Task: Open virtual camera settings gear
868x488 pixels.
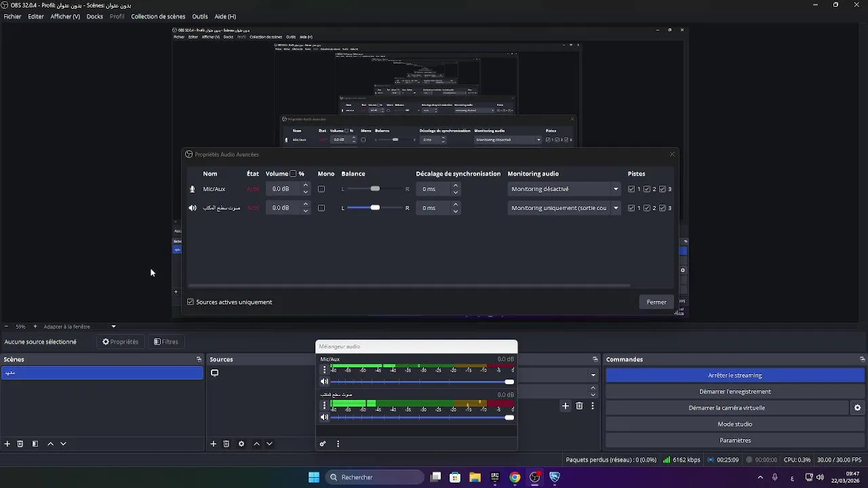Action: (x=857, y=408)
